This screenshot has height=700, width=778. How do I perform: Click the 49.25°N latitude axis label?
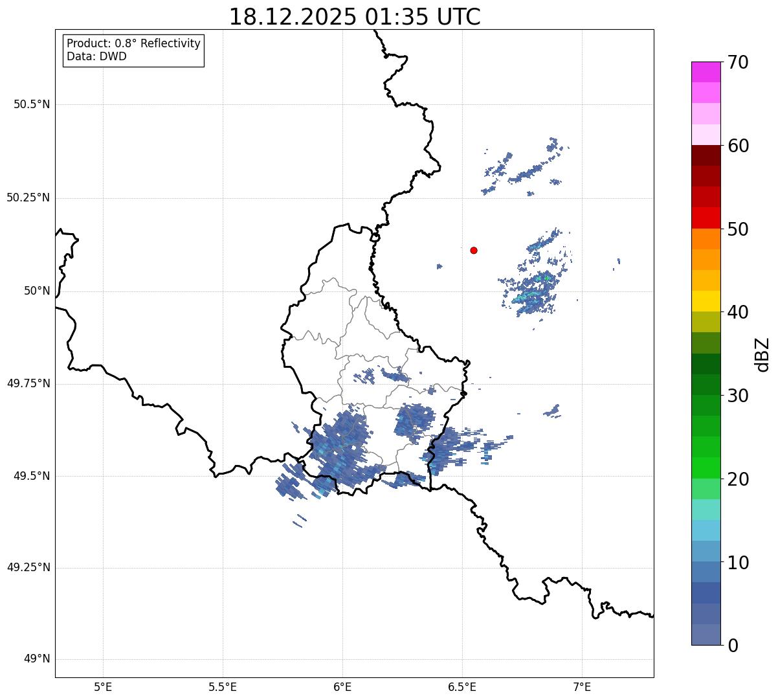[x=28, y=567]
